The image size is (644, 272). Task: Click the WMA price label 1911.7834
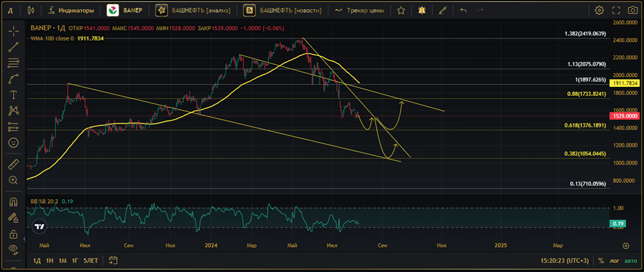pos(625,84)
